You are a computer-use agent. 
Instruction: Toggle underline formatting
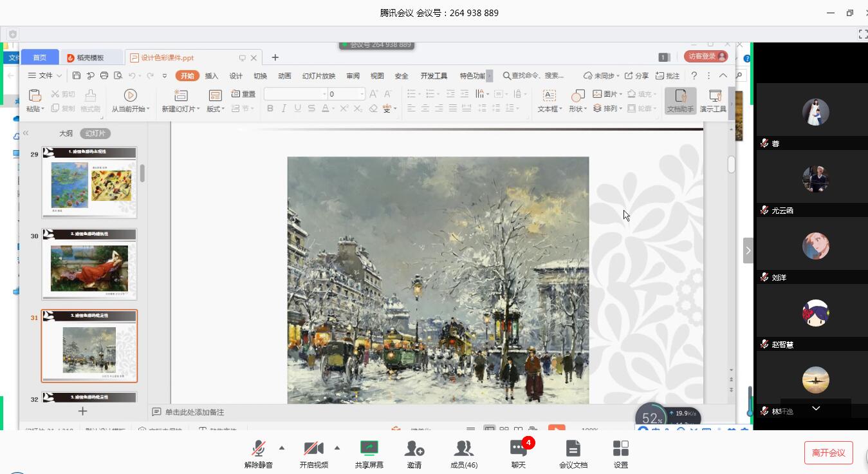(x=297, y=109)
